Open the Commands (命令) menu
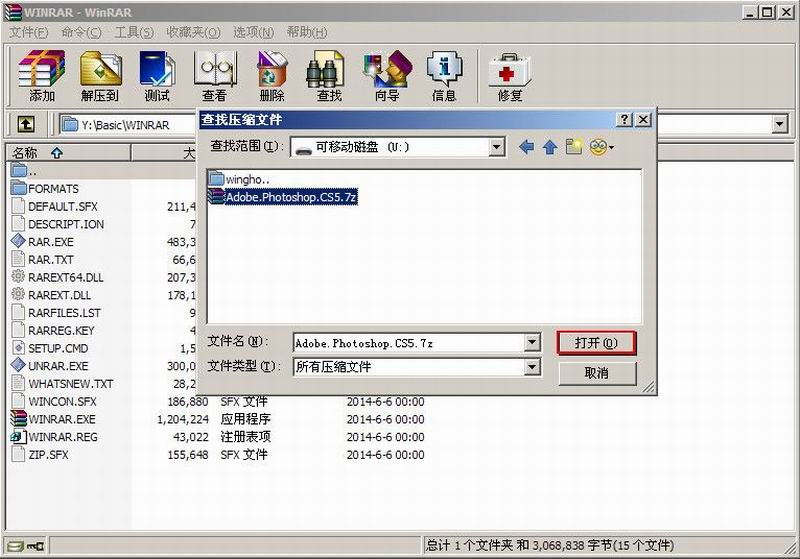The height and width of the screenshot is (559, 800). pyautogui.click(x=81, y=33)
